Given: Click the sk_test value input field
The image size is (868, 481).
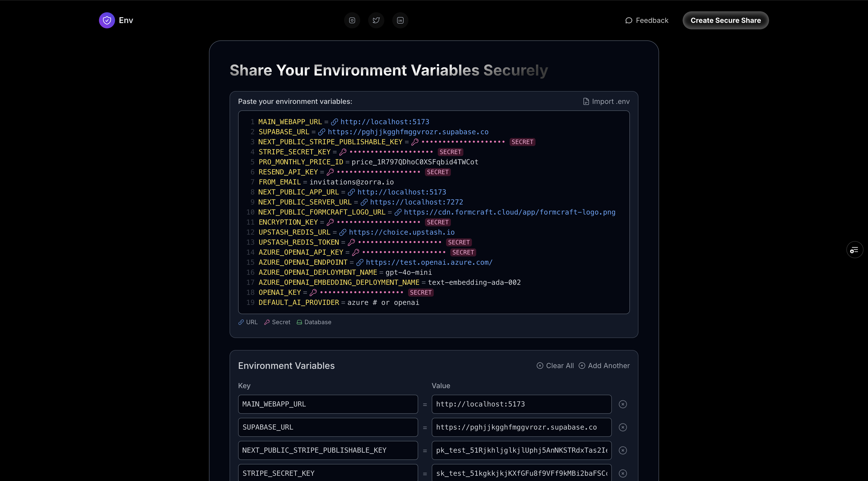Looking at the screenshot, I should point(521,473).
